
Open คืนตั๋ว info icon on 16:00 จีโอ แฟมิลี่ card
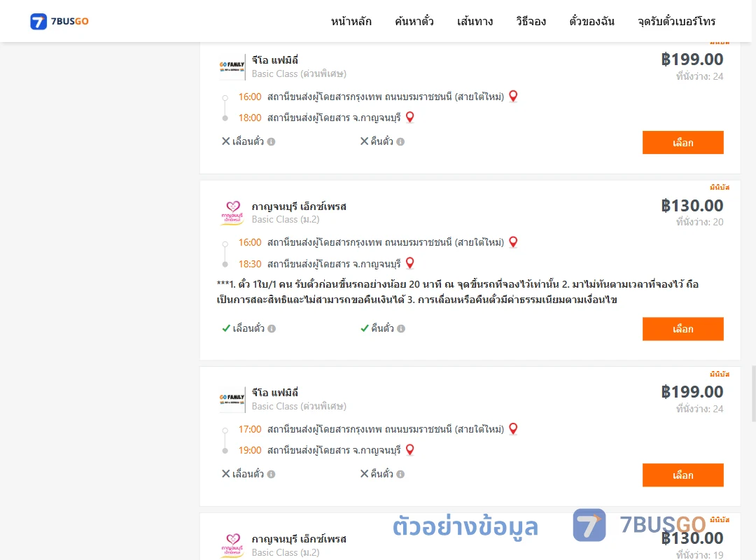[400, 142]
